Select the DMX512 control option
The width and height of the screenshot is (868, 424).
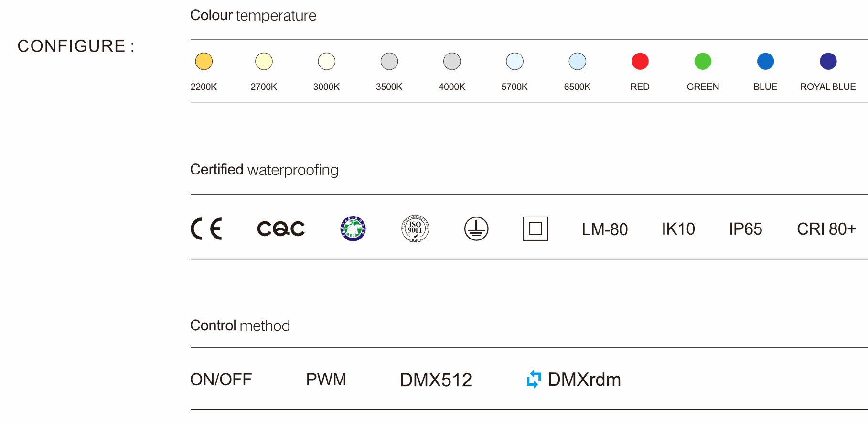[436, 380]
